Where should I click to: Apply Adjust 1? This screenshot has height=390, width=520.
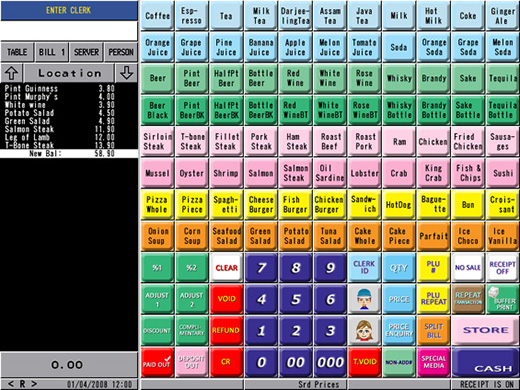click(x=157, y=299)
